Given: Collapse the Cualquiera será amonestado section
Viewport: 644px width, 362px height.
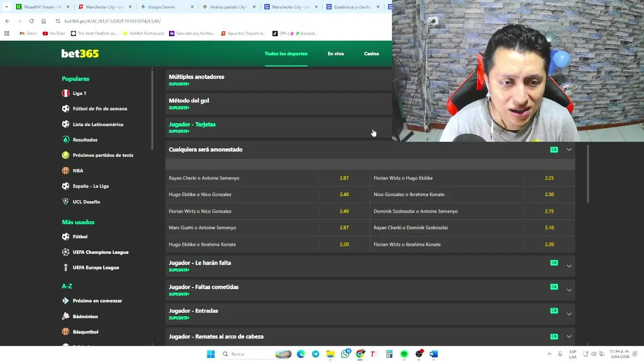Looking at the screenshot, I should pyautogui.click(x=569, y=149).
